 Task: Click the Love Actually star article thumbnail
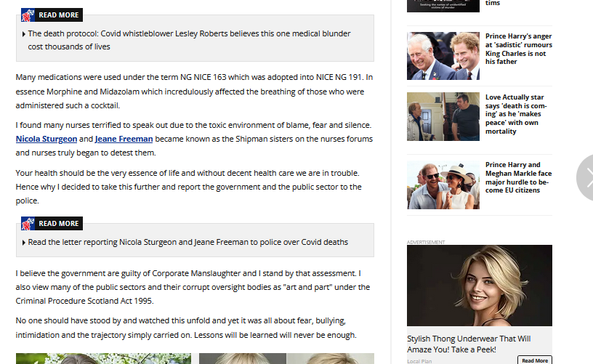tap(443, 116)
